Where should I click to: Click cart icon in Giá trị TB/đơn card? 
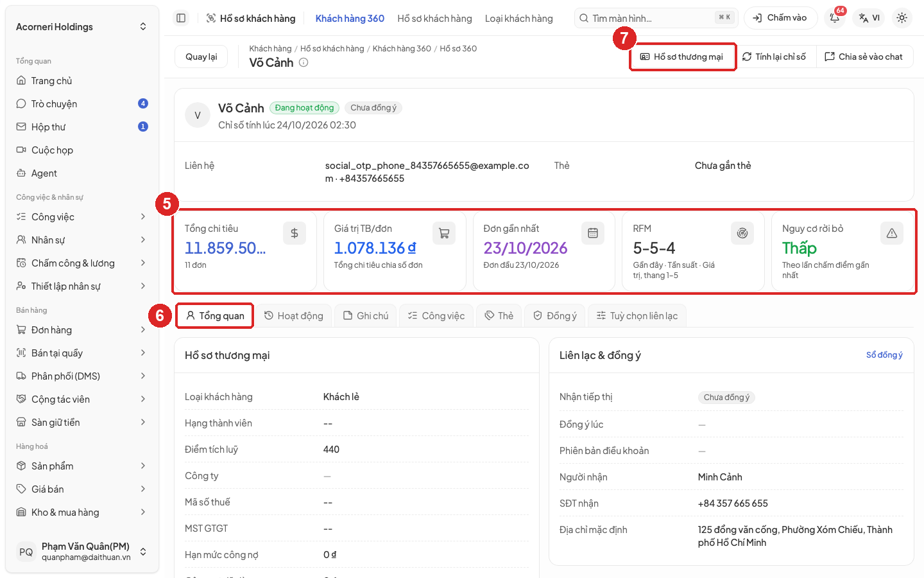point(444,233)
